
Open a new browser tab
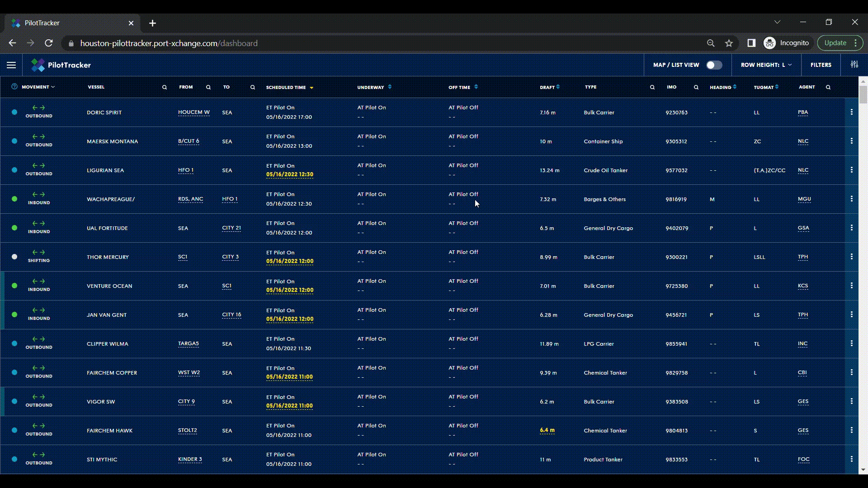pyautogui.click(x=153, y=23)
